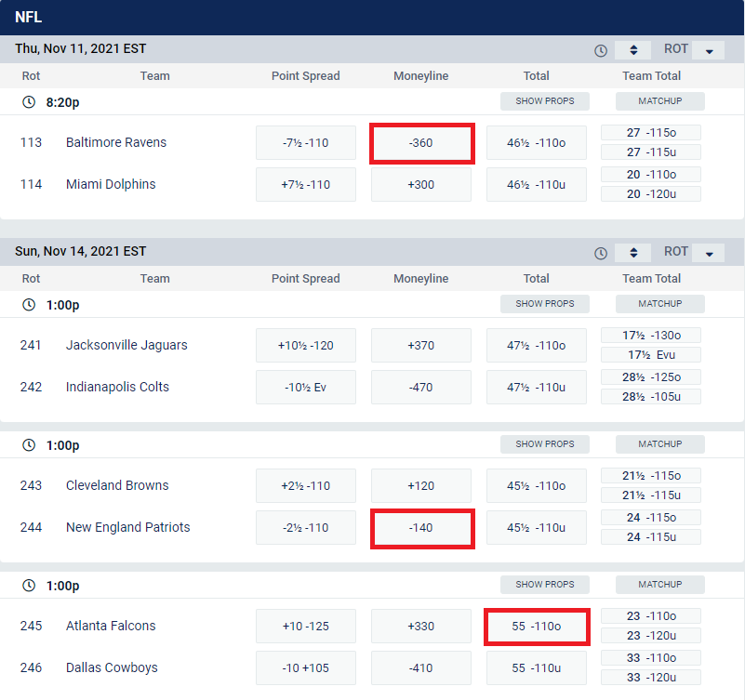Select Falcons team total 23 -120u
Screen dimensions: 745x700
click(651, 636)
